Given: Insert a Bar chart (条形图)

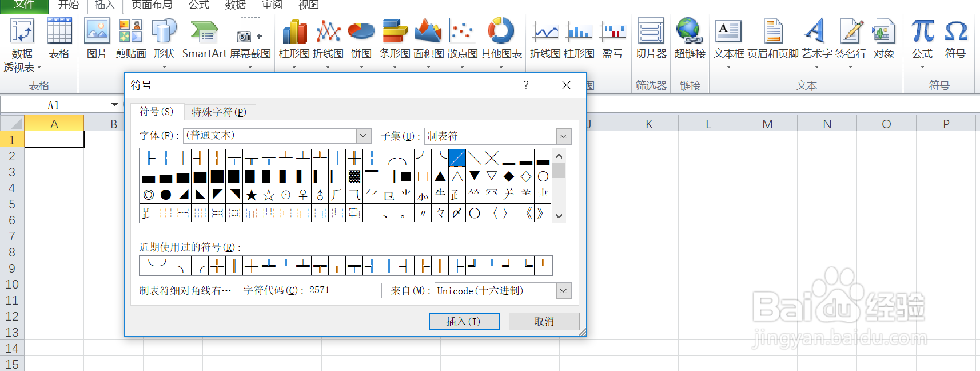Looking at the screenshot, I should point(395,43).
